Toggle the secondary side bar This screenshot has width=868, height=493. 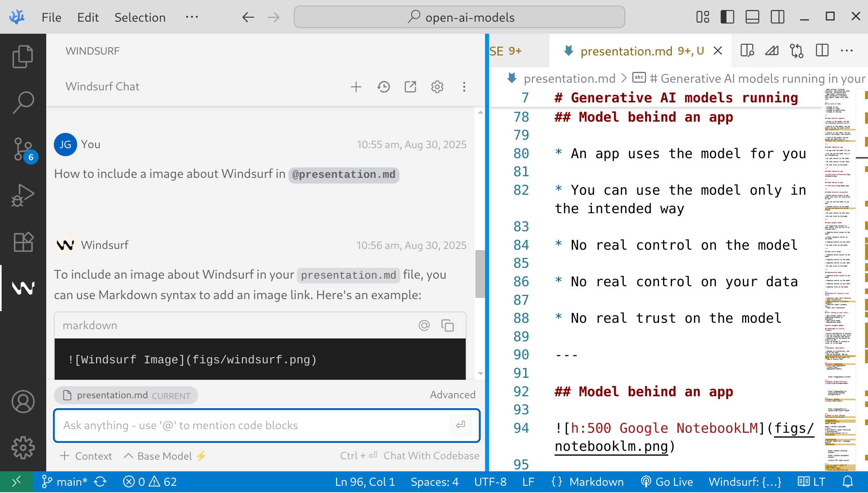pos(778,17)
